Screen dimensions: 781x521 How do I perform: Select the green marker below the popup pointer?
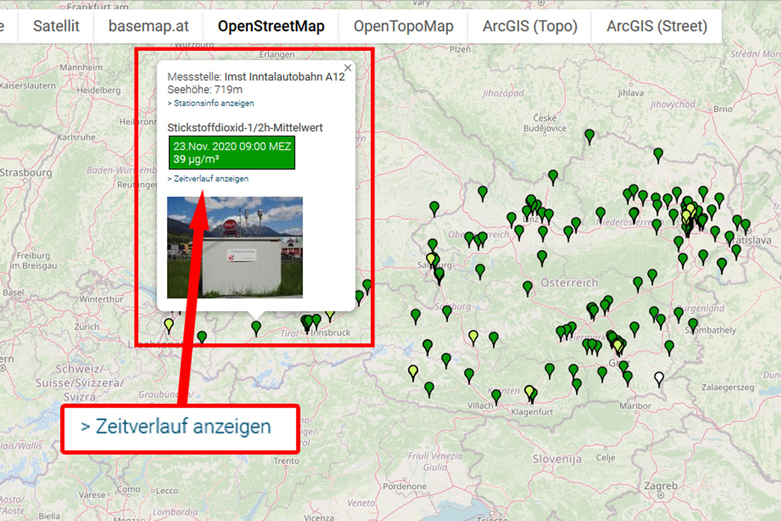point(256,328)
